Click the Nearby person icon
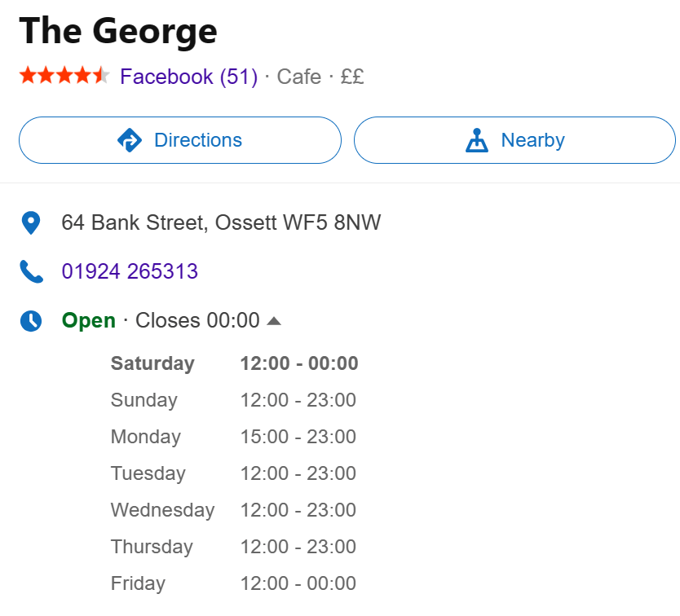This screenshot has height=616, width=680. point(476,140)
